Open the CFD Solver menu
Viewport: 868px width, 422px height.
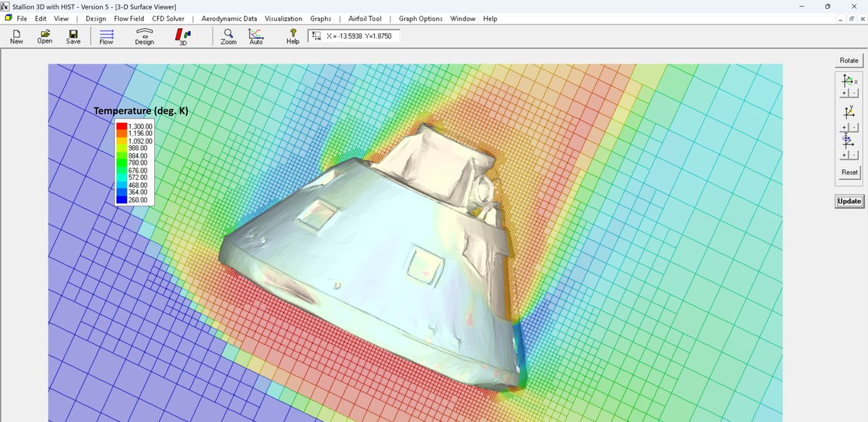[168, 19]
